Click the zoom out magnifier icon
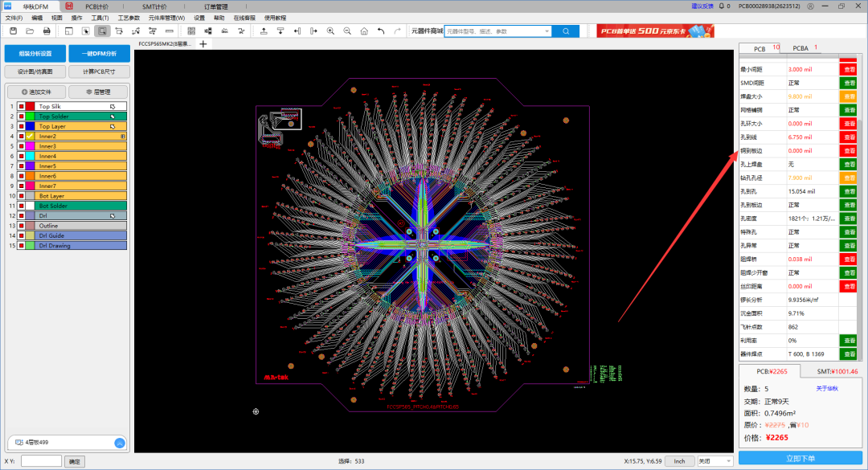 pos(347,31)
